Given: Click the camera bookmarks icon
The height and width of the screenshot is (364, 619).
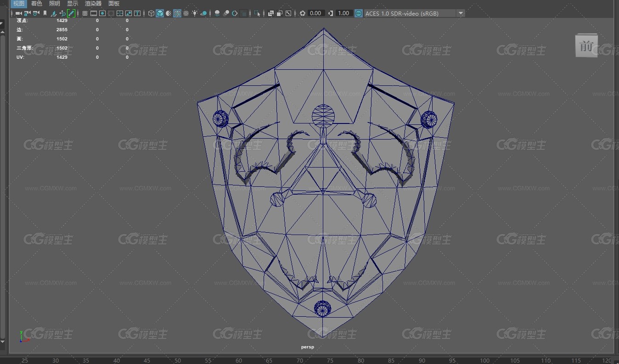Looking at the screenshot, I should [45, 13].
